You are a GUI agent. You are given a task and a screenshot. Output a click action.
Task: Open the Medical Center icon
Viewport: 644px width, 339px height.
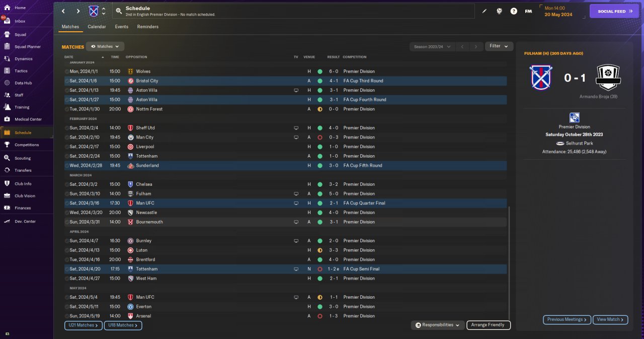click(7, 119)
